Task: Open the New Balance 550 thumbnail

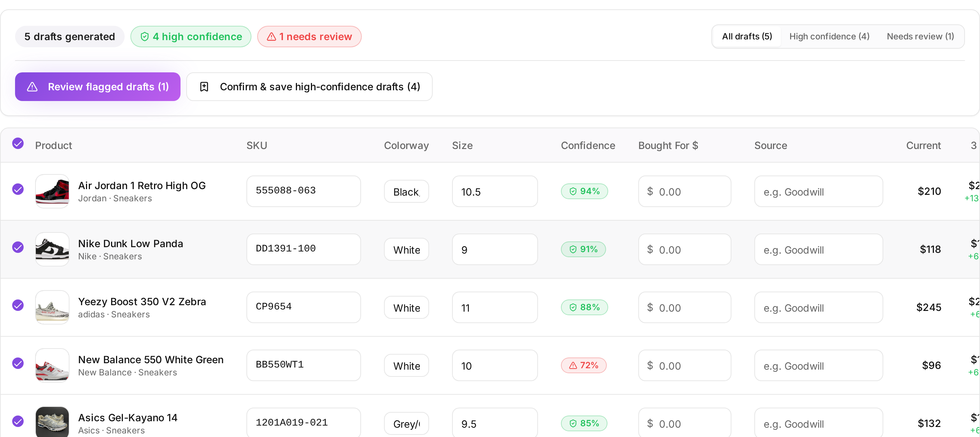Action: 52,365
